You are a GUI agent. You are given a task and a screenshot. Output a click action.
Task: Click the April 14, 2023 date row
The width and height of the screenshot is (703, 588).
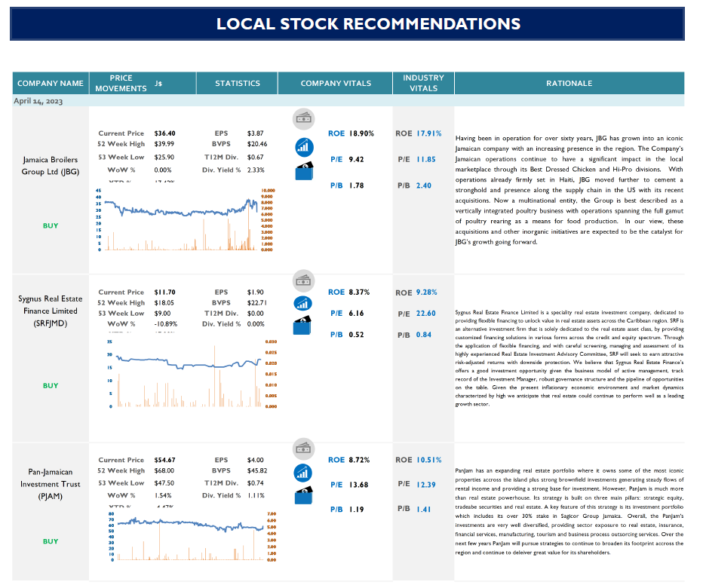[348, 101]
